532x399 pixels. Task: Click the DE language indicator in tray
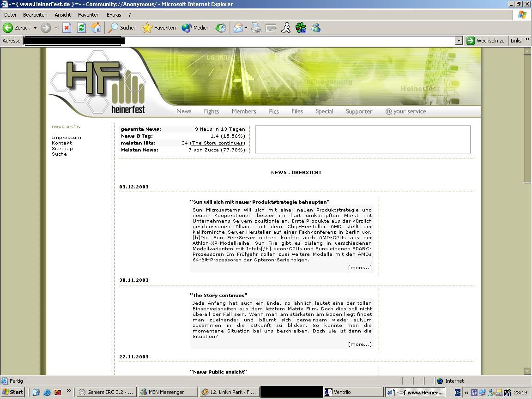coord(457,393)
